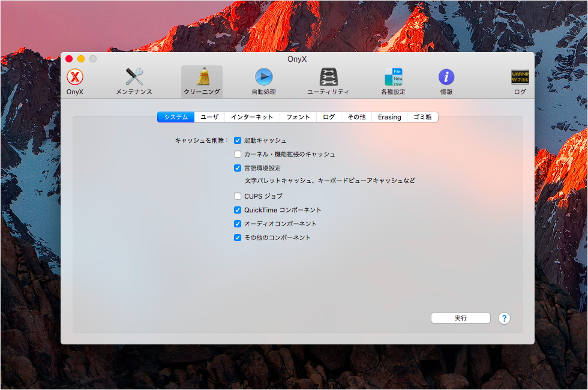Open the 情報 info icon

(x=446, y=77)
